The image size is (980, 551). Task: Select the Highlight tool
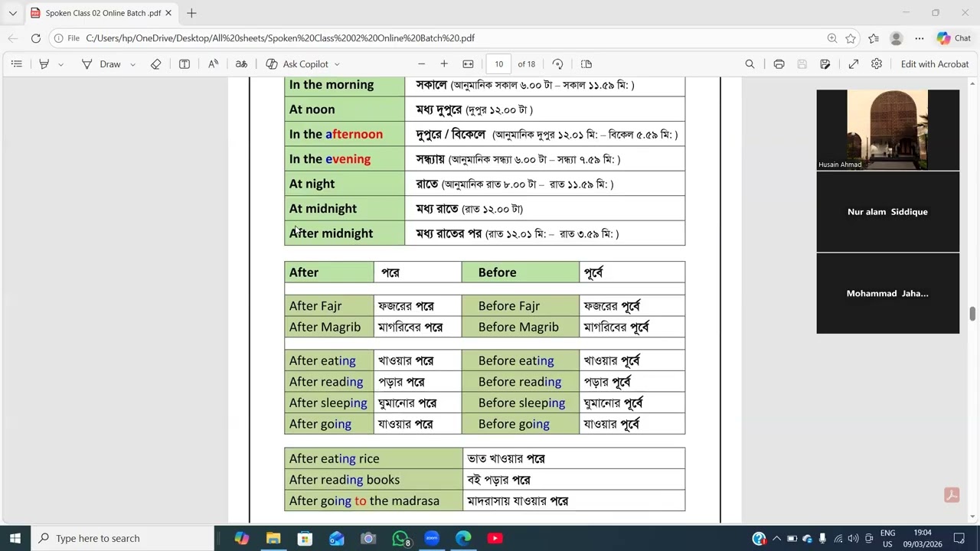coord(44,64)
